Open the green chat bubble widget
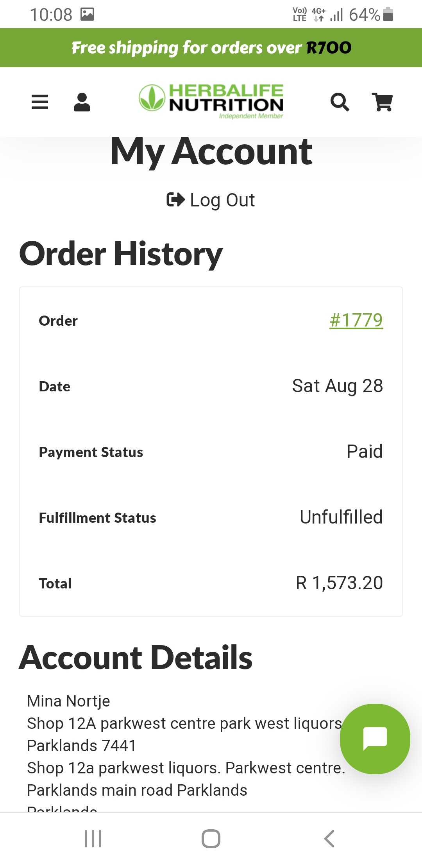The image size is (422, 868). point(375,739)
